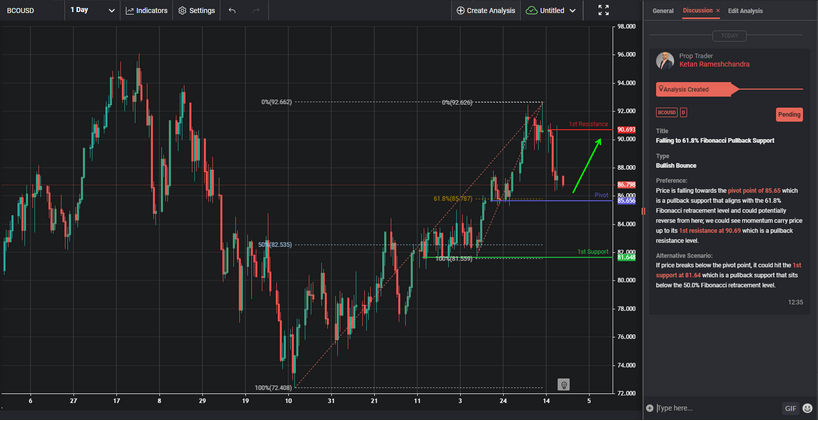Click the Pivot line label
The image size is (818, 421).
601,195
